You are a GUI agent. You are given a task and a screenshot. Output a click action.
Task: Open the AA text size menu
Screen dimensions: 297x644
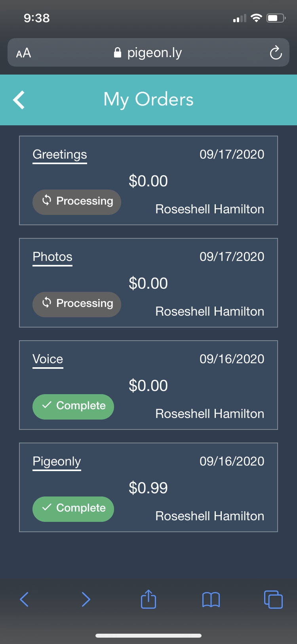23,53
